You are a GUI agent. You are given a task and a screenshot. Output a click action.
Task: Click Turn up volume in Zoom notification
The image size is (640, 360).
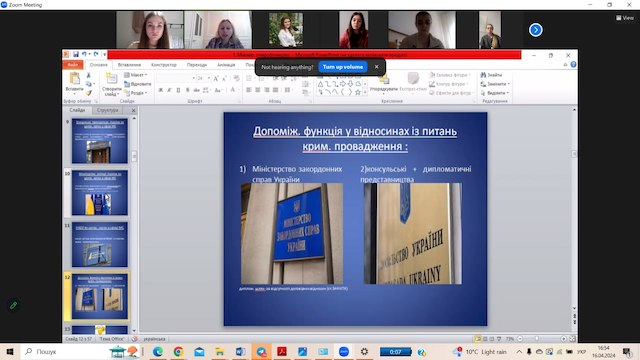coord(343,67)
